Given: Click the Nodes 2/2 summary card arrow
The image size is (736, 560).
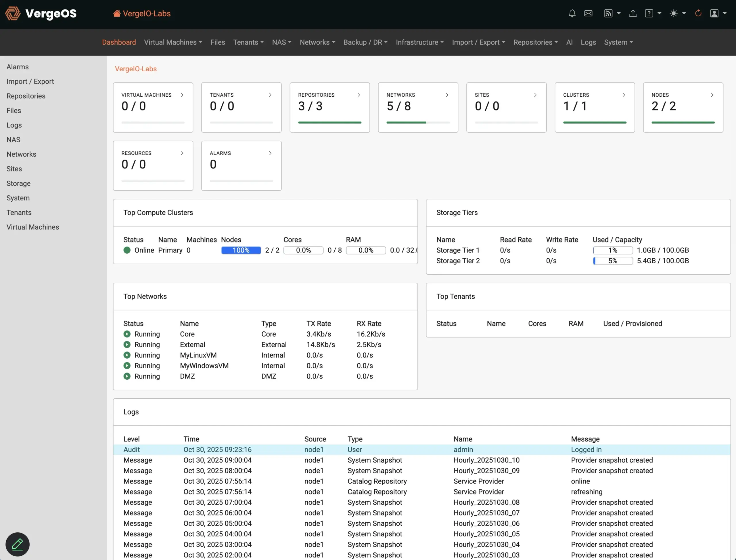Looking at the screenshot, I should click(x=712, y=95).
